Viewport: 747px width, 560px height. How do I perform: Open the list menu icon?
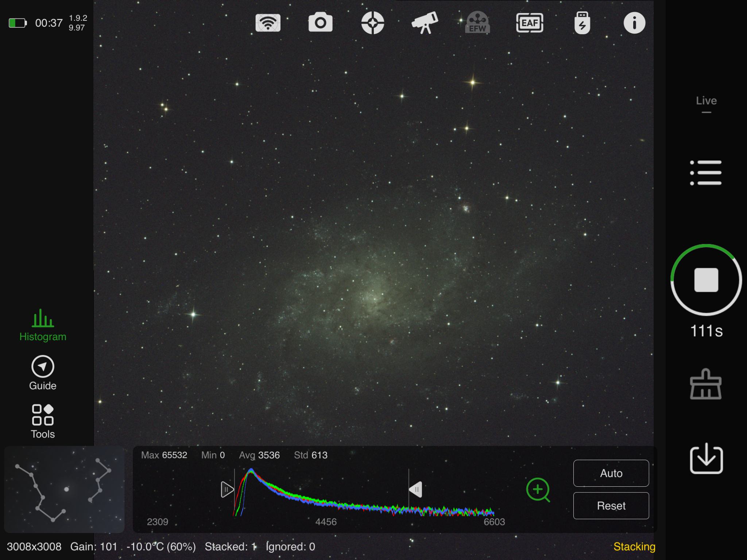click(x=706, y=172)
